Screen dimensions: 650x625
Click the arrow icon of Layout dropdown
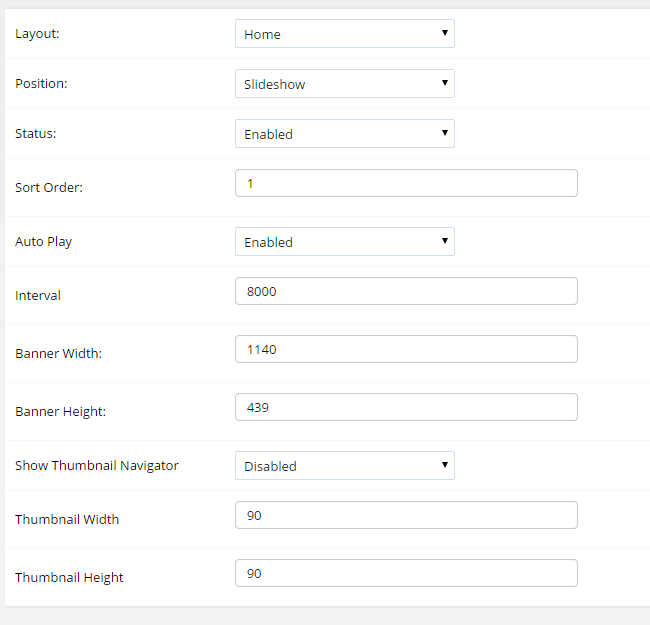click(x=445, y=33)
